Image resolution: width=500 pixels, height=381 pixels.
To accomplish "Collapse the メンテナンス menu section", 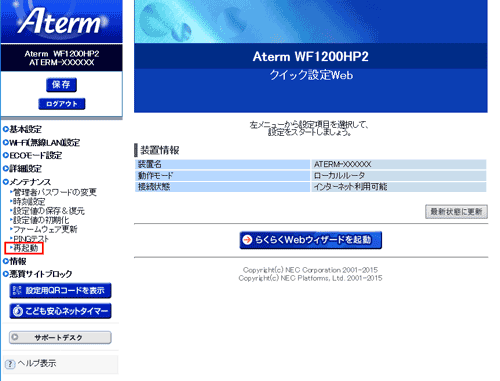I will click(27, 182).
